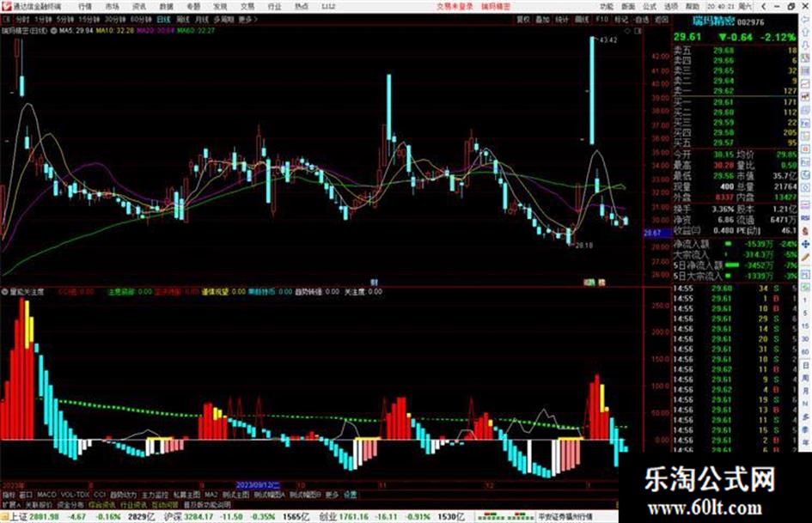Select the 多周期 multi-period tab
The image size is (812, 523).
(x=223, y=19)
